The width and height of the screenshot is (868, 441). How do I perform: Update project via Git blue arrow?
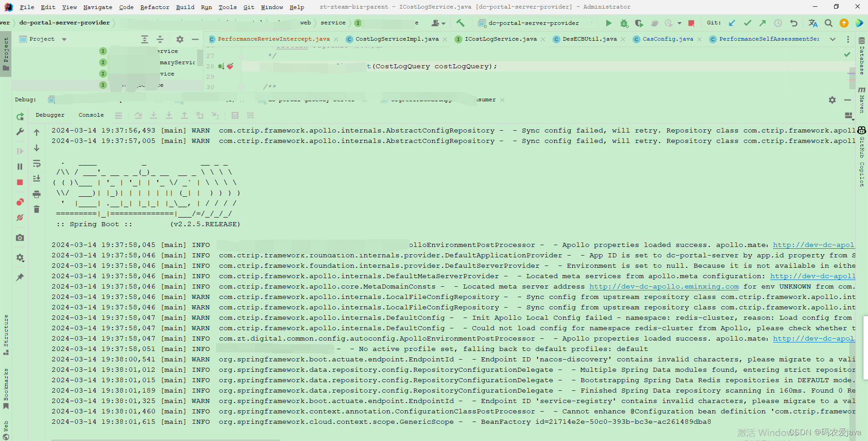pyautogui.click(x=732, y=23)
